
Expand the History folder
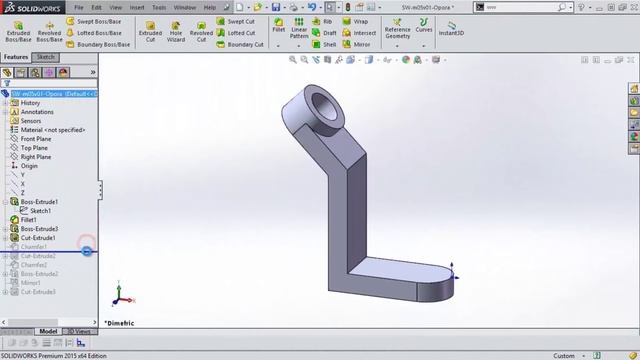5,103
